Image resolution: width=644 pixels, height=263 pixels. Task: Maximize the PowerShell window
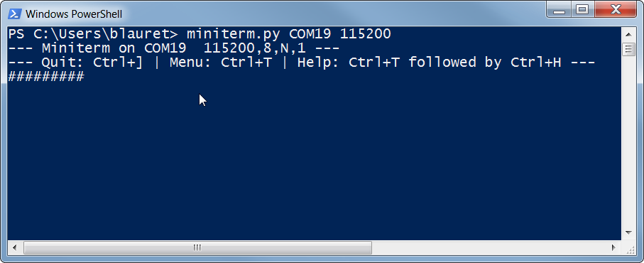(583, 10)
